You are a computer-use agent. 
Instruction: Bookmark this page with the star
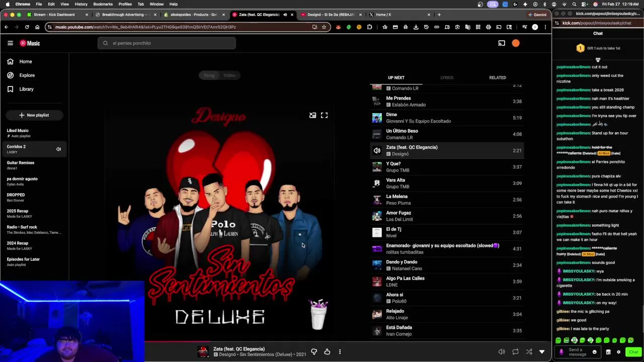[324, 27]
